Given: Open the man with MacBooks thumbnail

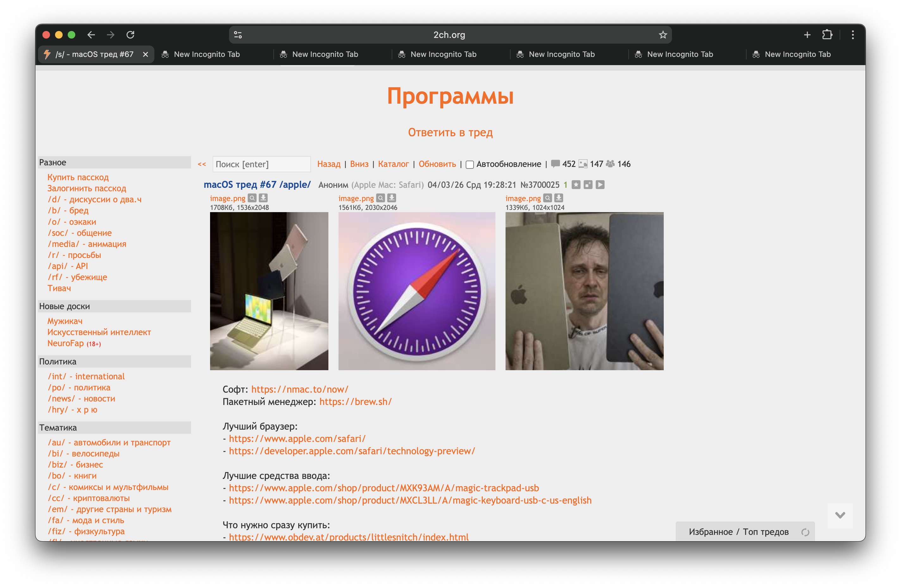Looking at the screenshot, I should click(x=585, y=291).
